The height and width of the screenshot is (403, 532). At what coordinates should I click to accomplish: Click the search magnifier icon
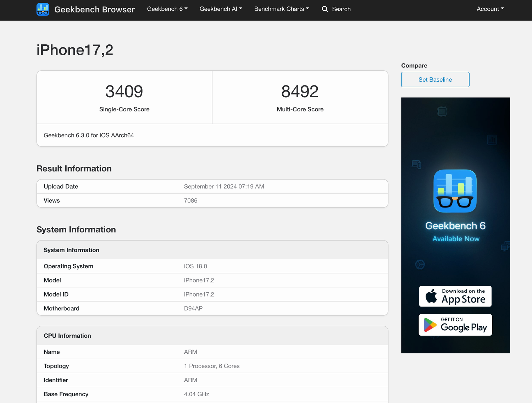click(x=325, y=9)
